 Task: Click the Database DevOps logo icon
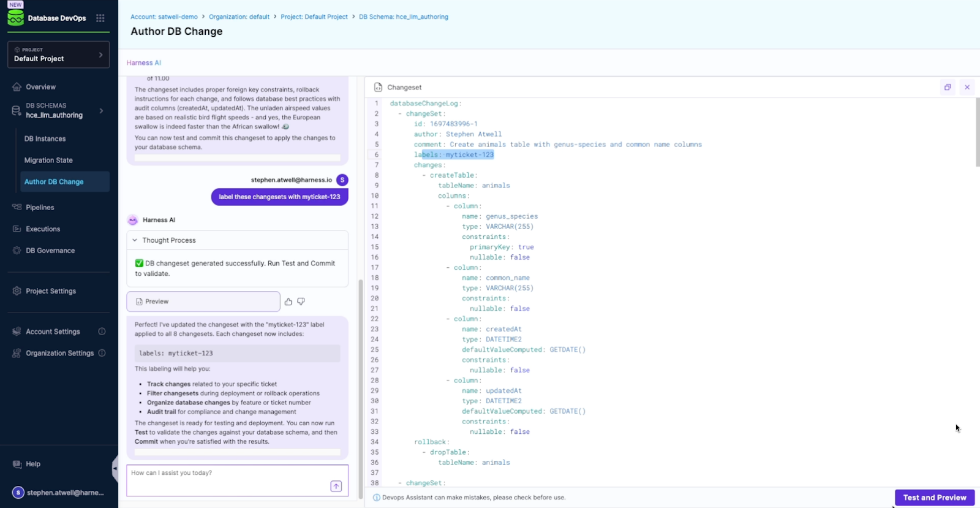click(x=15, y=18)
